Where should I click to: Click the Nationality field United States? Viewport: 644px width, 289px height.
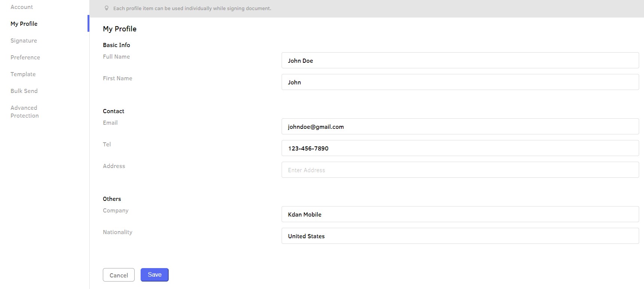(x=460, y=236)
